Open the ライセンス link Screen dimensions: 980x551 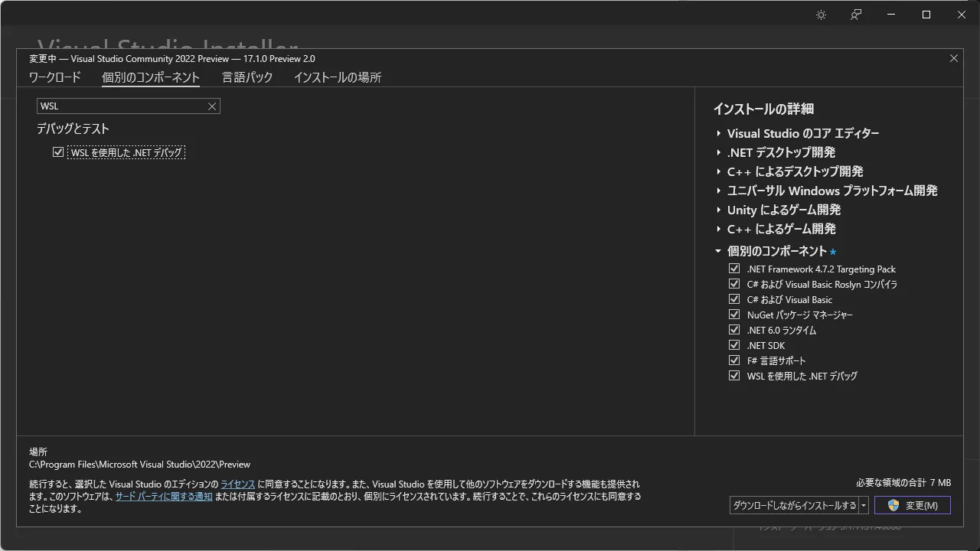pyautogui.click(x=237, y=483)
